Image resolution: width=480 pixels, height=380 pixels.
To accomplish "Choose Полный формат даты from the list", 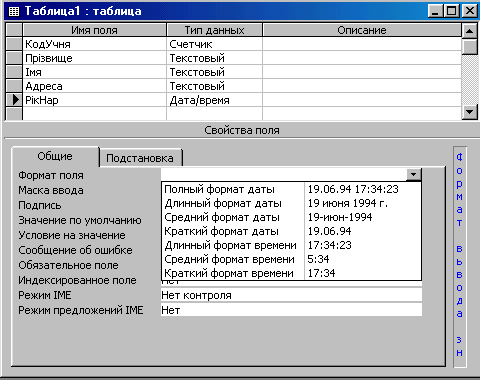I will coord(291,189).
